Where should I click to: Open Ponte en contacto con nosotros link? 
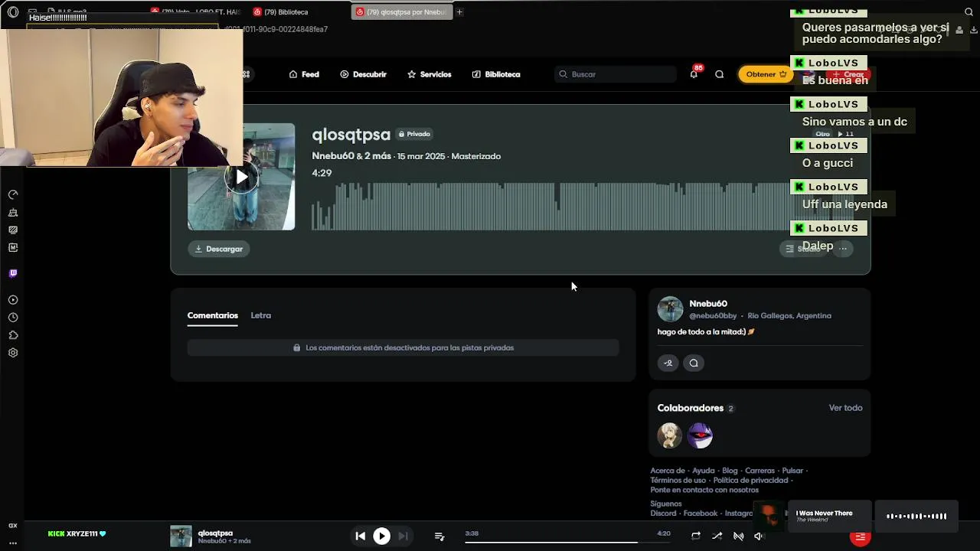tap(704, 490)
